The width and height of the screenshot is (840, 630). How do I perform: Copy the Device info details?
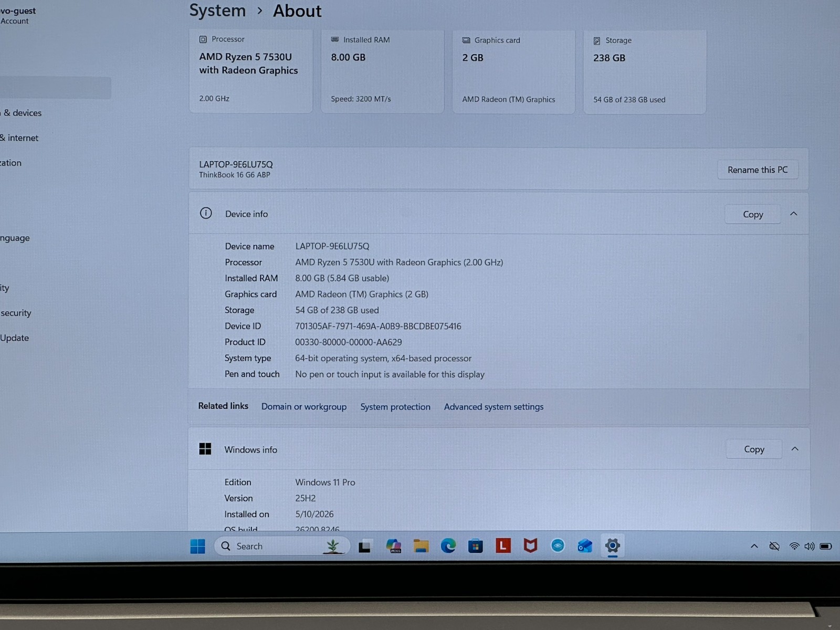click(x=753, y=214)
